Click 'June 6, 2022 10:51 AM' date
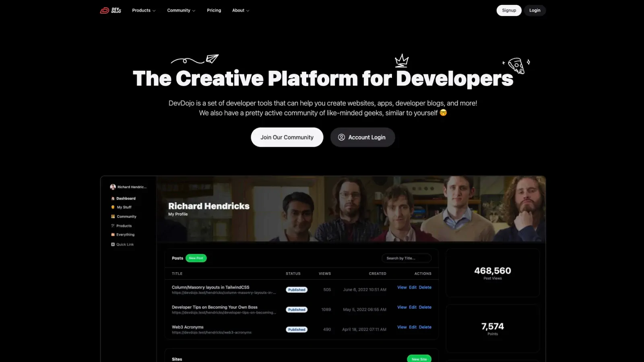This screenshot has height=362, width=644. pos(365,290)
